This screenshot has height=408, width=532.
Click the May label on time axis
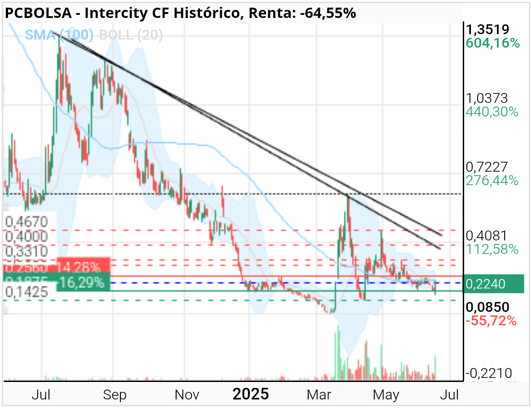pyautogui.click(x=386, y=395)
